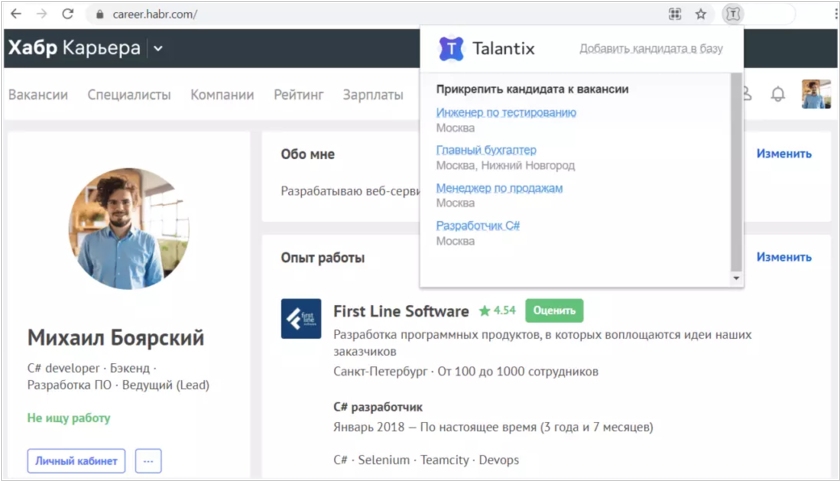Click the Talantix popup scrollbar down arrow
This screenshot has height=481, width=840.
pos(736,278)
